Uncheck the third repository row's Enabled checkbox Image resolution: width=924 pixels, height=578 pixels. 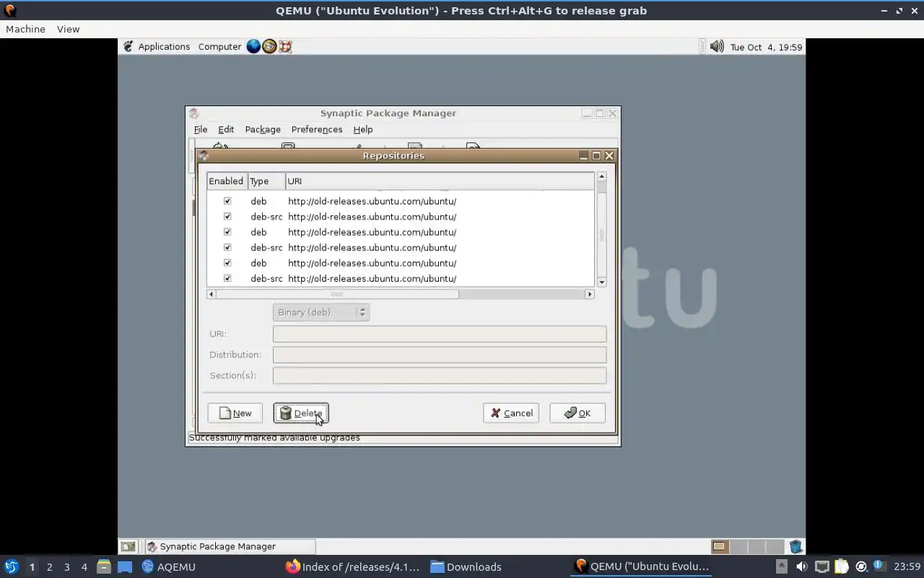tap(227, 232)
